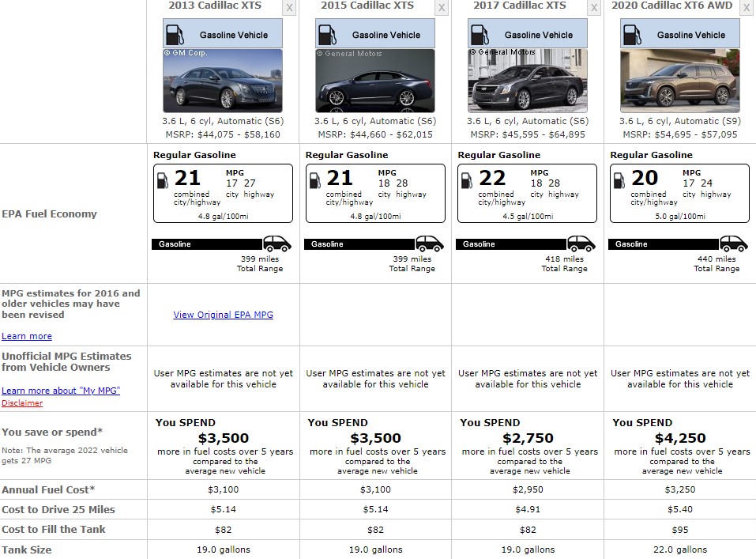
Task: Click the fuel pump icon beside 22 MPG
Action: tap(467, 180)
